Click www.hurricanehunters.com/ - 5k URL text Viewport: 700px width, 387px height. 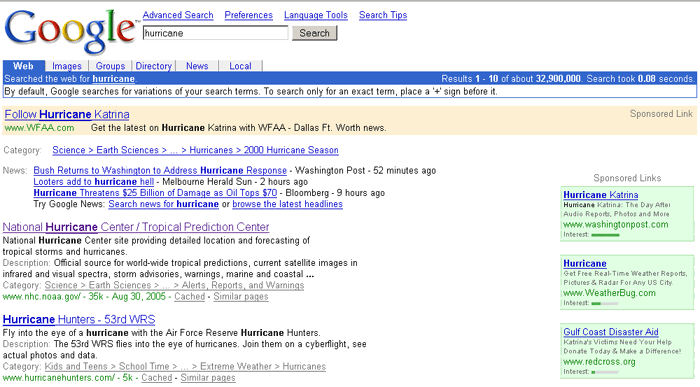tap(68, 378)
